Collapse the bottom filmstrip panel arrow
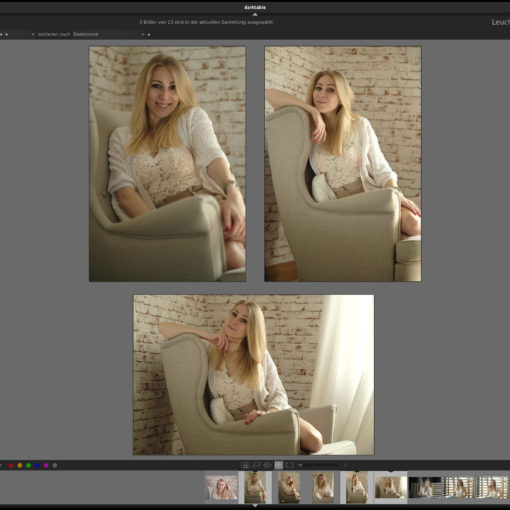 tap(255, 505)
